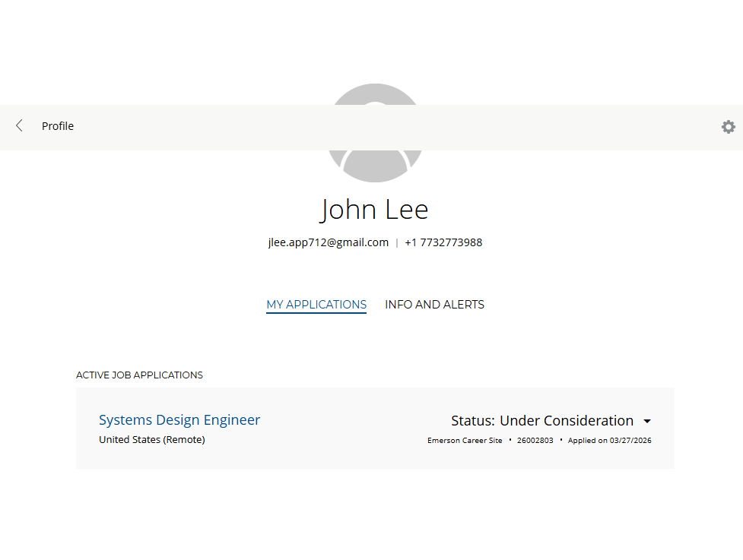Open settings via the gear icon
This screenshot has width=743, height=560.
tap(728, 127)
